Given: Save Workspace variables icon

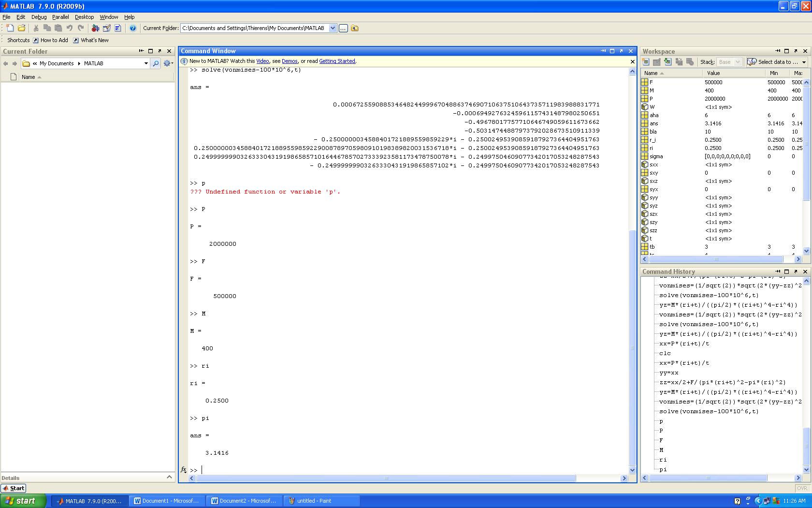Looking at the screenshot, I should tap(679, 62).
